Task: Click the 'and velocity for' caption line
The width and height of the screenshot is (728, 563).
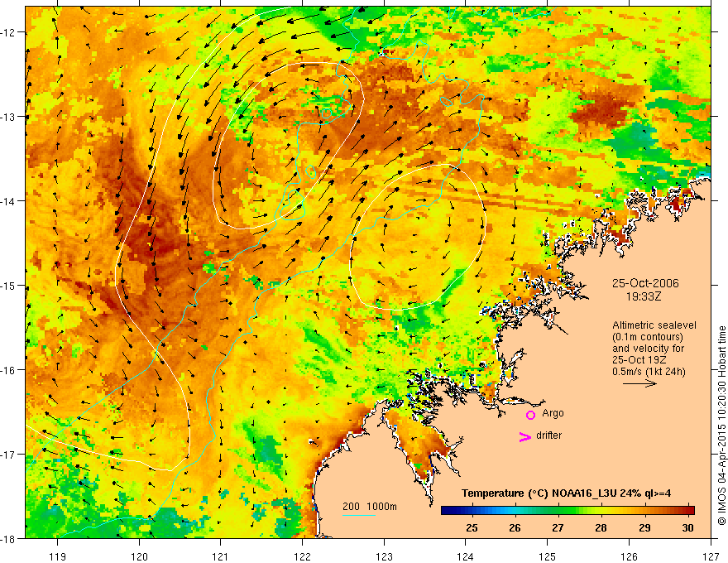Action: pyautogui.click(x=648, y=349)
